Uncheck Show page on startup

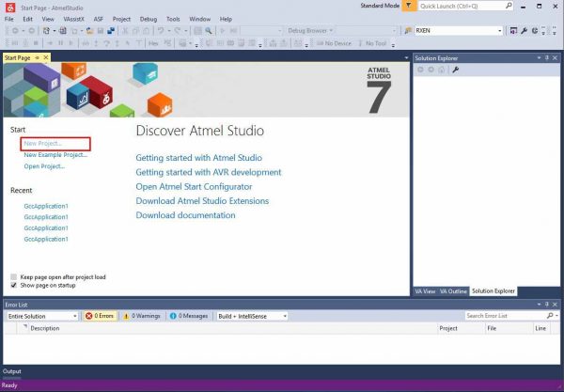[x=14, y=285]
